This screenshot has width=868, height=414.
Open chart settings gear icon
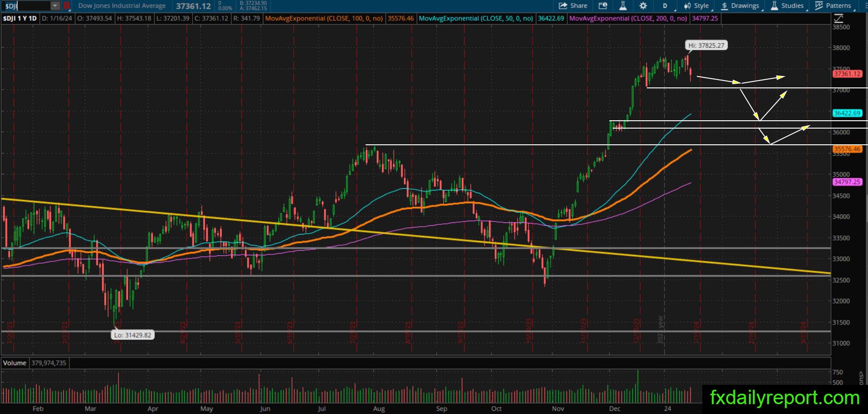point(643,6)
